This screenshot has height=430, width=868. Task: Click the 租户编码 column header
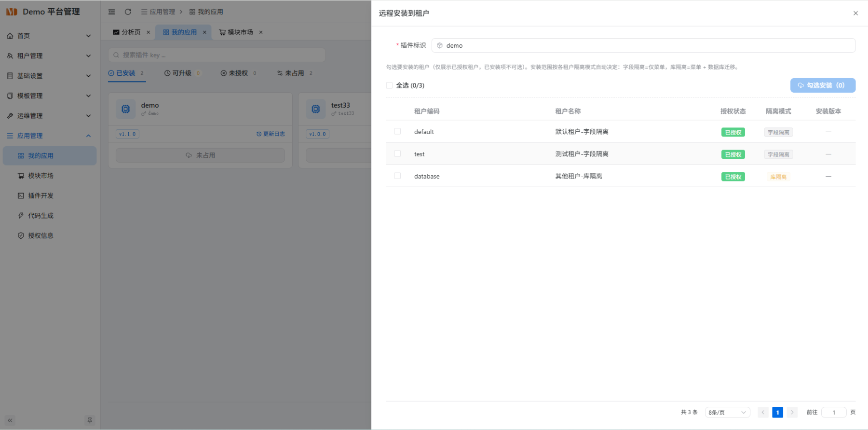coord(427,111)
